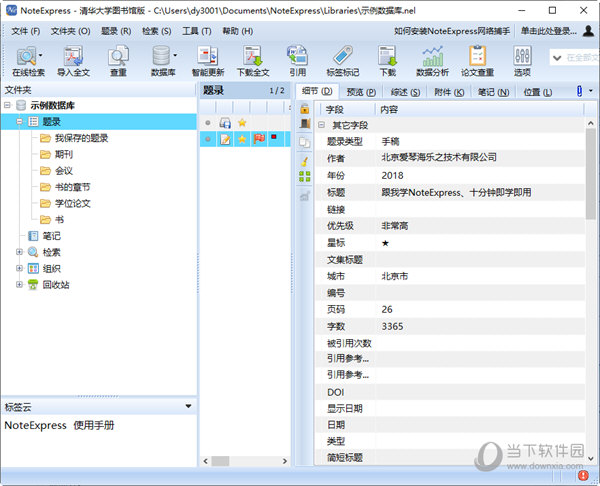Open the 在线检索 dropdown arrow

pyautogui.click(x=40, y=55)
